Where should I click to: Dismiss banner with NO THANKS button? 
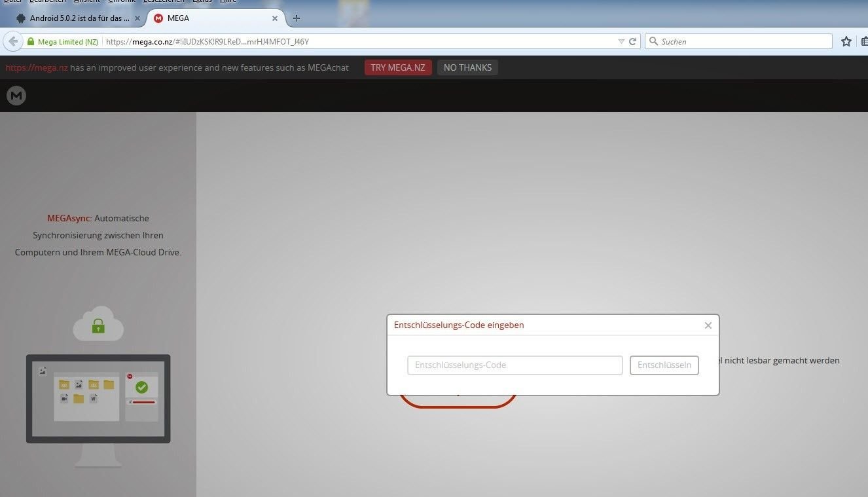pyautogui.click(x=467, y=67)
